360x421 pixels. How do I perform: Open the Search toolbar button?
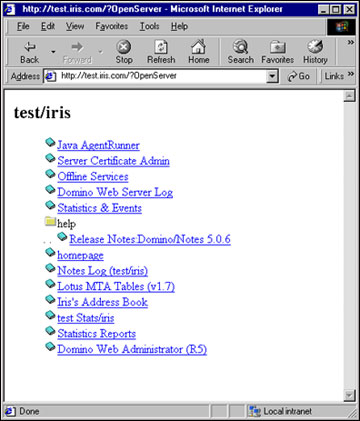click(x=240, y=47)
